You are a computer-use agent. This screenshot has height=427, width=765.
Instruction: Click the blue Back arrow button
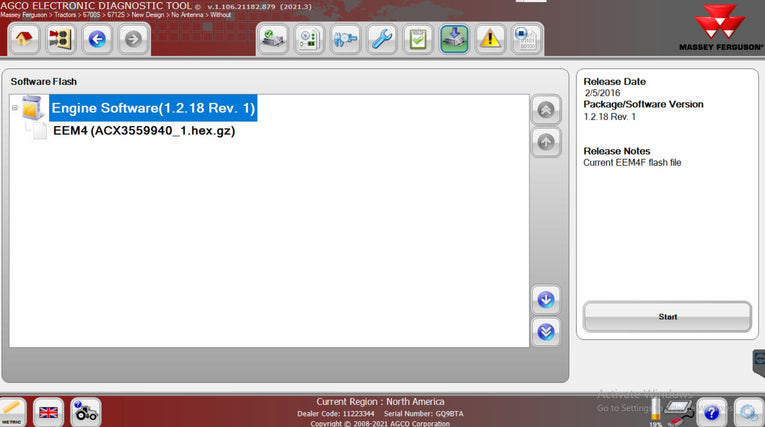[97, 39]
